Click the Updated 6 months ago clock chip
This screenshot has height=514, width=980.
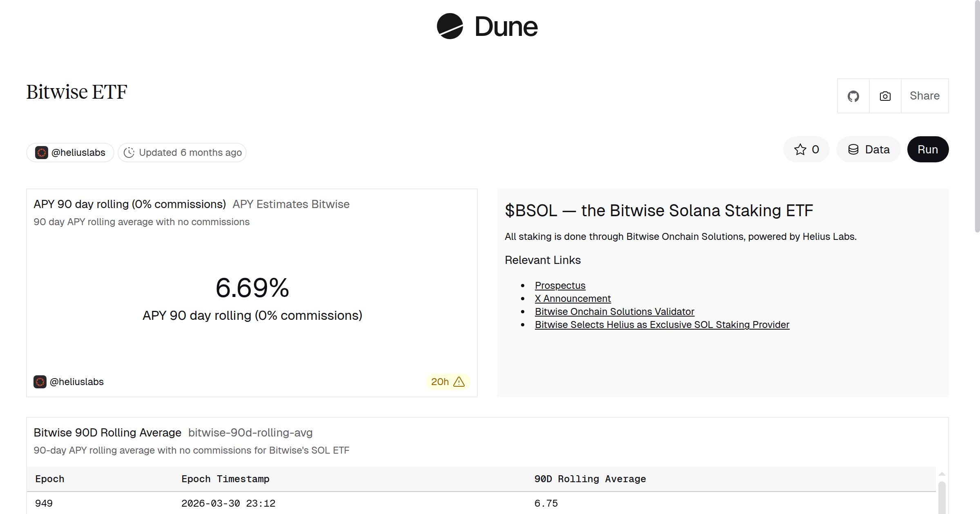[182, 153]
